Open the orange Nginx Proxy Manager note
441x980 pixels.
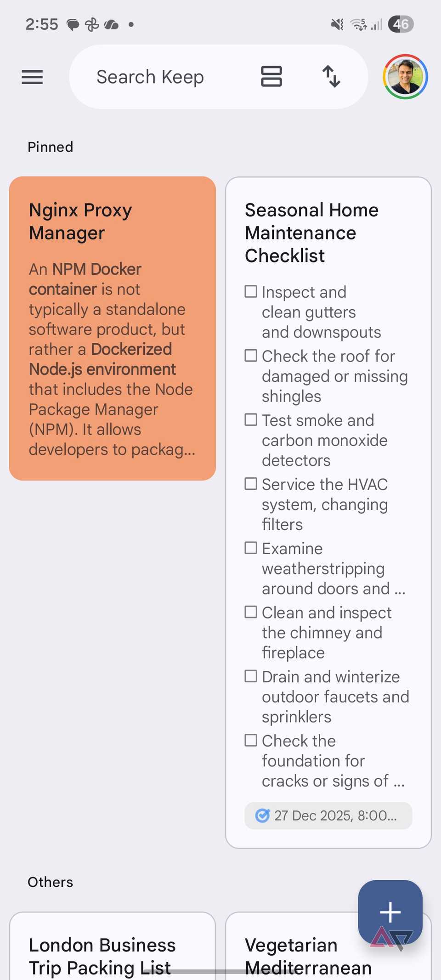pyautogui.click(x=112, y=328)
